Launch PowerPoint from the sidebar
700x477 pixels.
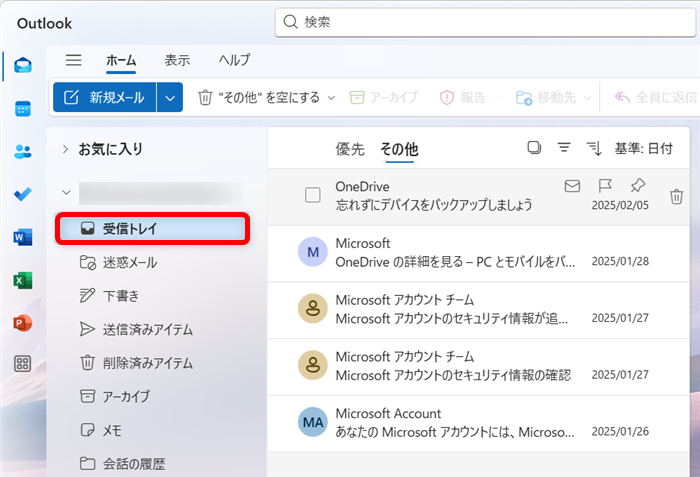(23, 323)
